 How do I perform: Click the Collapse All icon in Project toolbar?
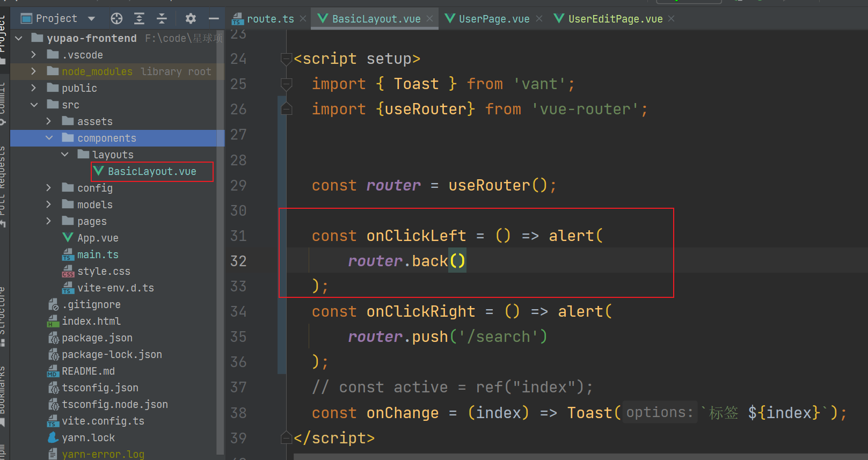tap(162, 19)
